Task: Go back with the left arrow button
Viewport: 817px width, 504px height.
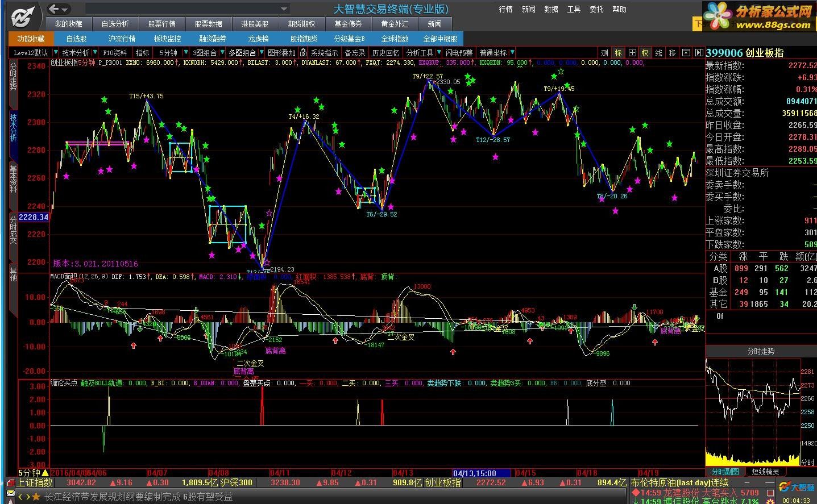Action: 54,9
